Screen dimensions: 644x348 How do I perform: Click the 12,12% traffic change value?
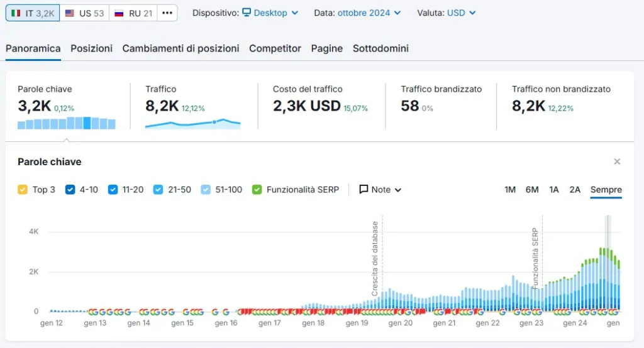193,108
